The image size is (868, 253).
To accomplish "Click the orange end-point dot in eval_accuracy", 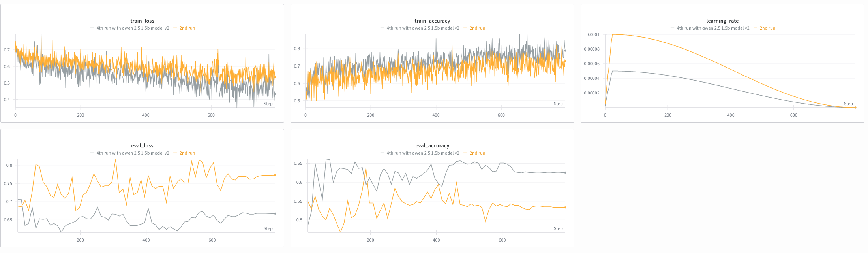I will 565,208.
